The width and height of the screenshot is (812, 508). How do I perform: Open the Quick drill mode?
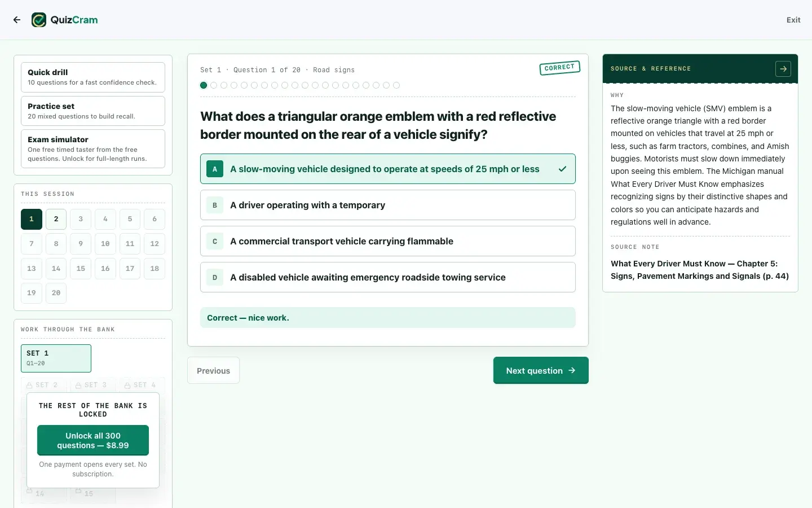(93, 77)
